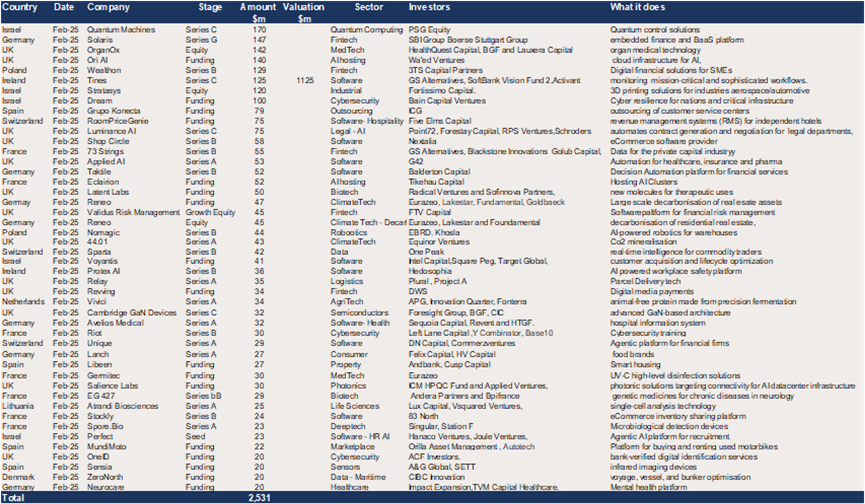Screen dimensions: 865x504
Task: Click the 'PSG Equity' investor cell
Action: [429, 30]
